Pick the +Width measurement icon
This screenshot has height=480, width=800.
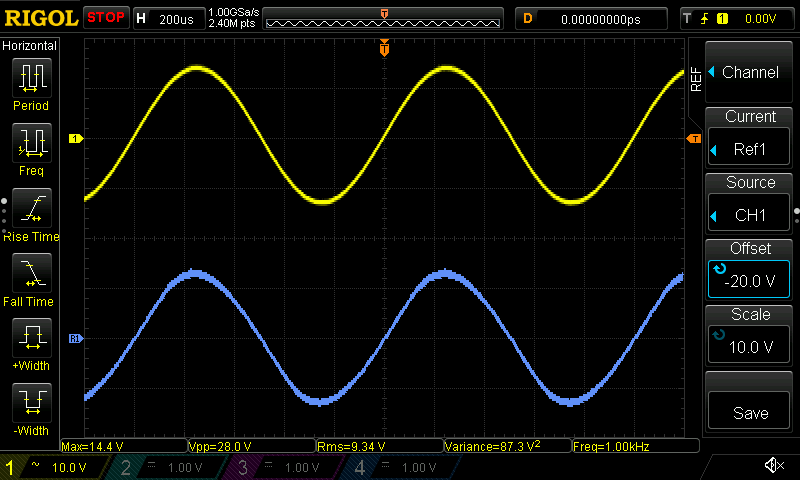pyautogui.click(x=31, y=339)
